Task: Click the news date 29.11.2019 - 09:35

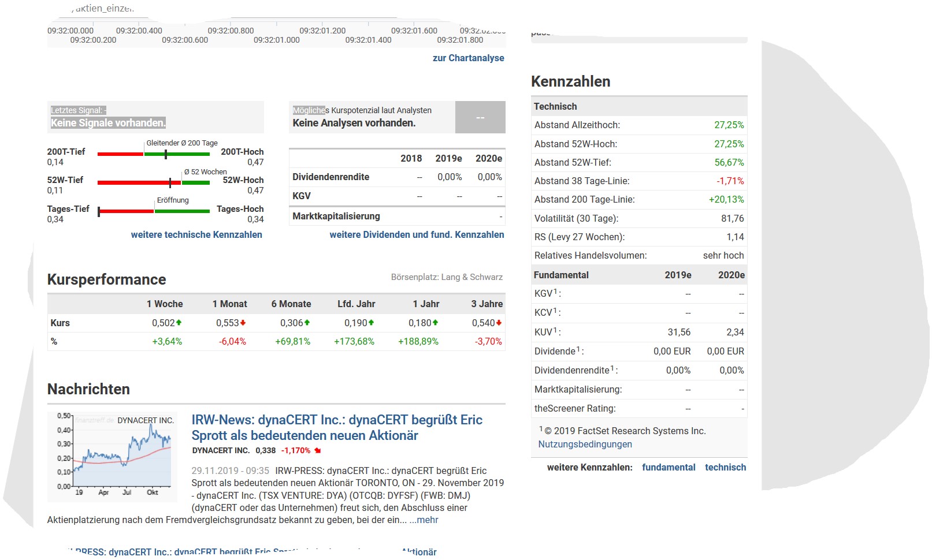Action: [231, 471]
